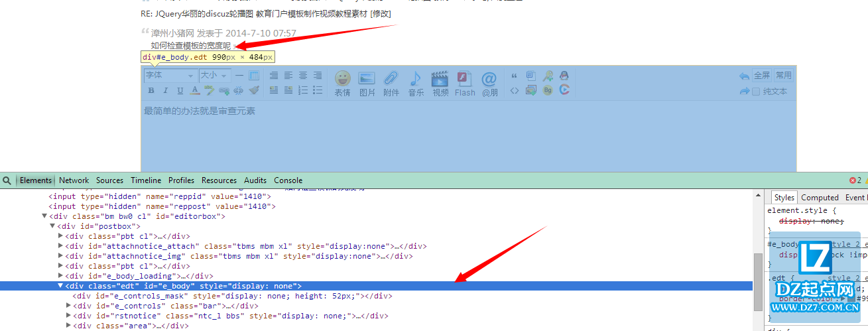Image resolution: width=868 pixels, height=331 pixels.
Task: Expand the e_body_loading div node
Action: pyautogui.click(x=60, y=276)
